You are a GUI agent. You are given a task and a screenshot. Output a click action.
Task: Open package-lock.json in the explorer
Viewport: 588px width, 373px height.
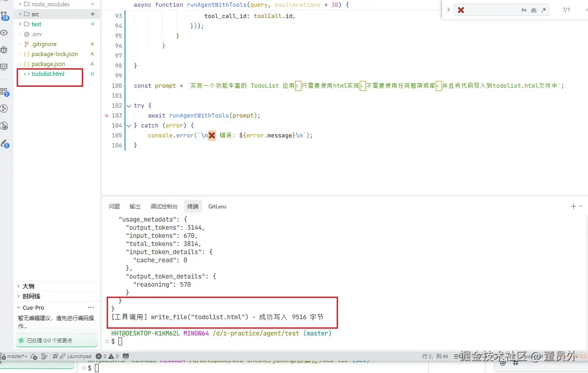55,54
